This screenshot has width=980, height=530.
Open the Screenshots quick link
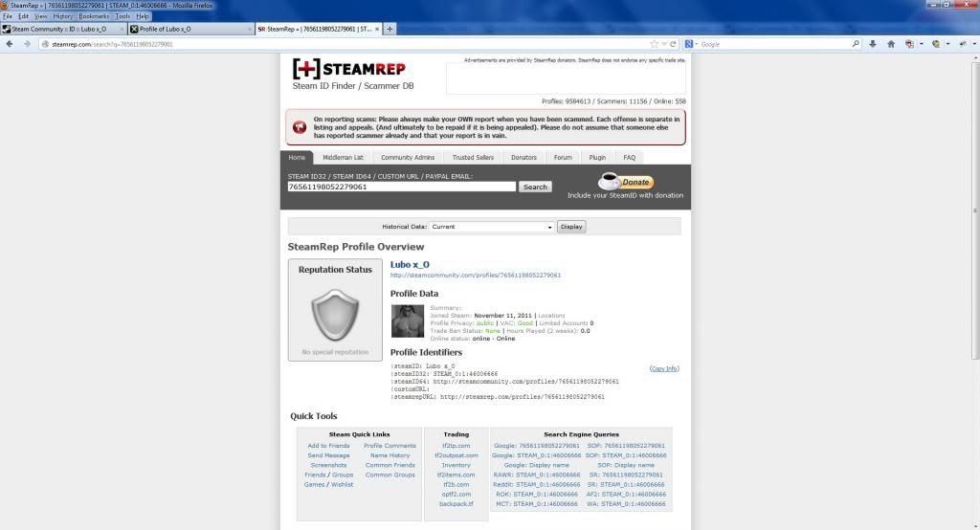click(x=329, y=465)
